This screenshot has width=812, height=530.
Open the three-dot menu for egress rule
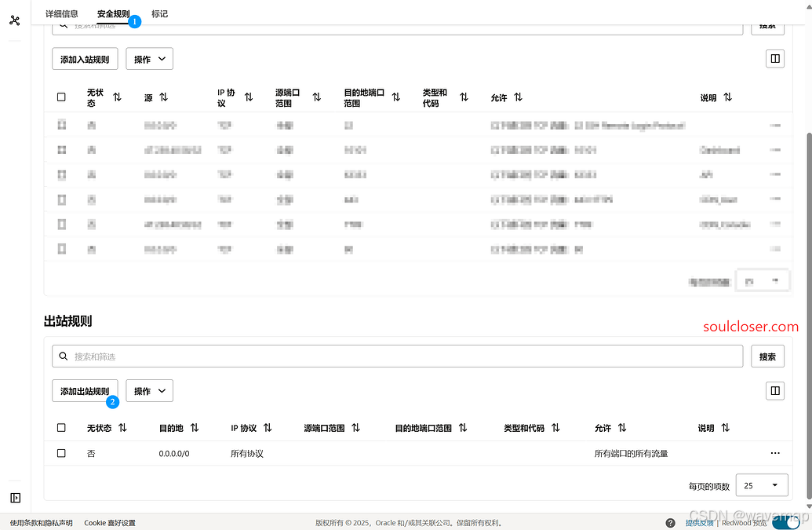click(775, 453)
